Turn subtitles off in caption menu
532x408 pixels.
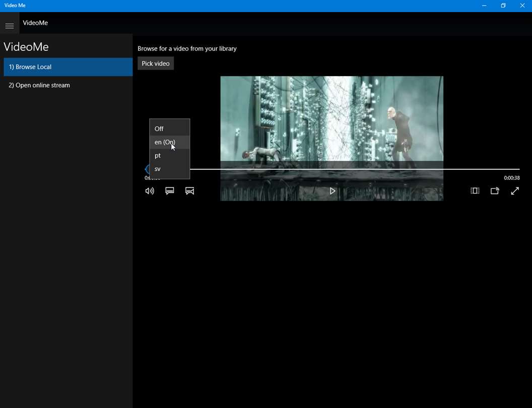point(159,129)
